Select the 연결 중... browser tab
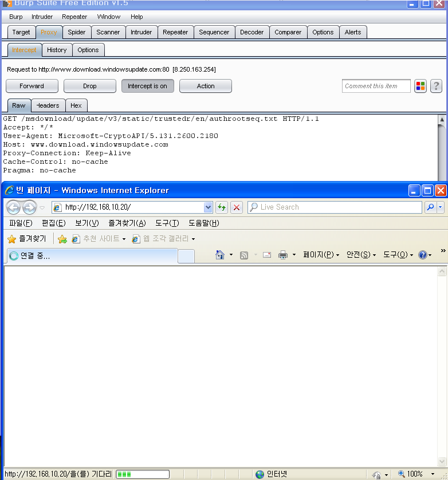This screenshot has width=448, height=480. (92, 256)
